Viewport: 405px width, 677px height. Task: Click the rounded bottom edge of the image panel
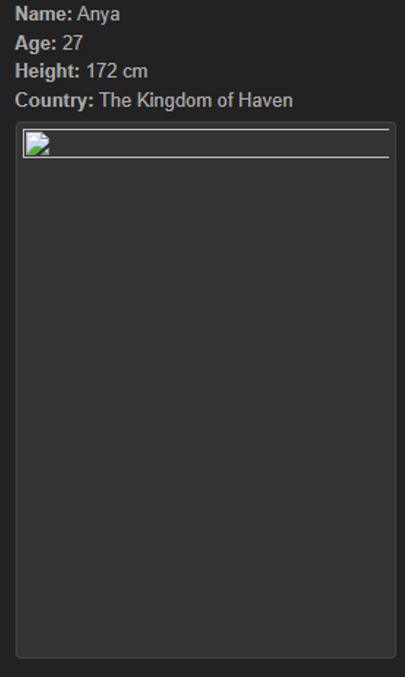point(206,657)
